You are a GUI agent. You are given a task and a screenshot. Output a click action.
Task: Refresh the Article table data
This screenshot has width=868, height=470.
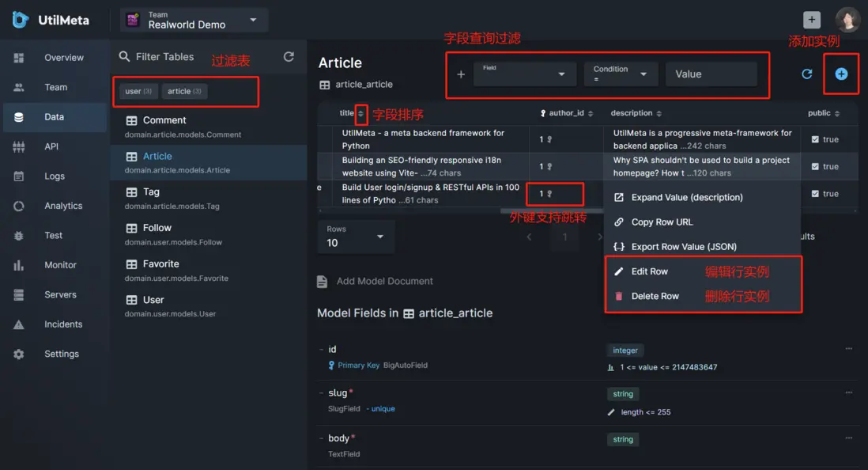tap(807, 74)
